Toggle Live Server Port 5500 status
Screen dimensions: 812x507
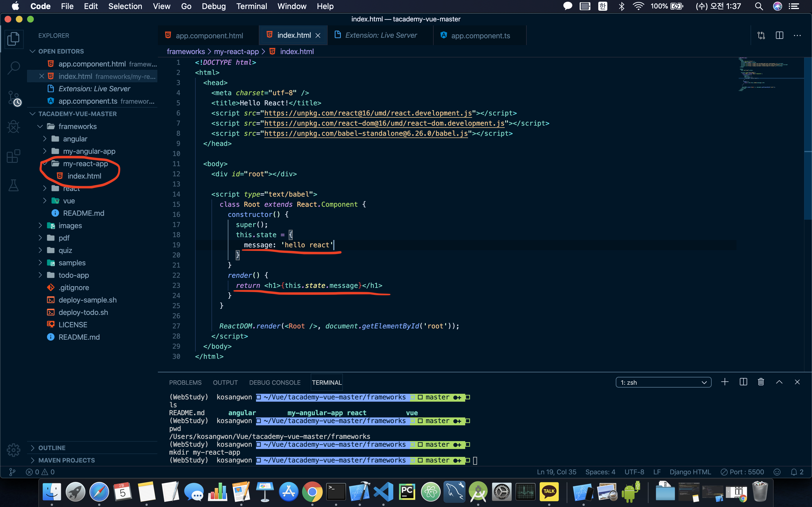pos(742,472)
